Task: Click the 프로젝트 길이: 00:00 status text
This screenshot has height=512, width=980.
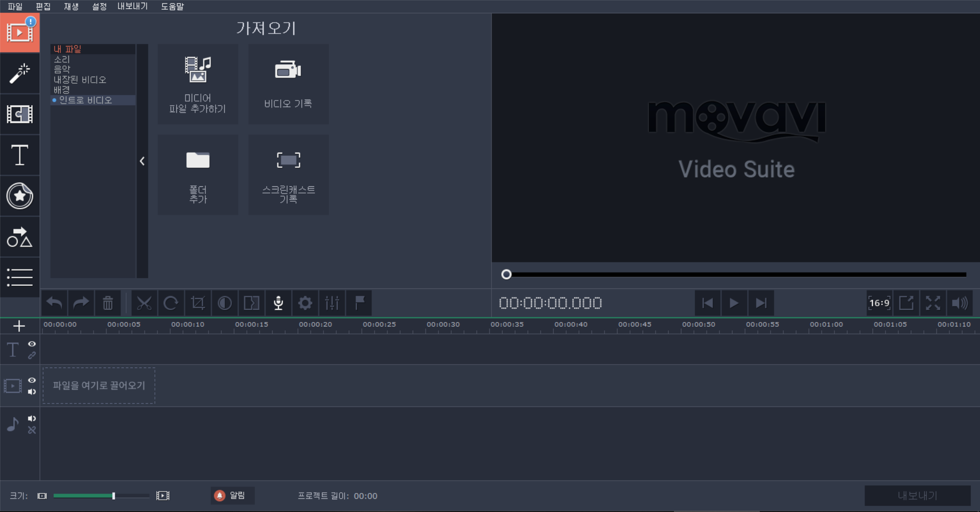Action: tap(338, 496)
